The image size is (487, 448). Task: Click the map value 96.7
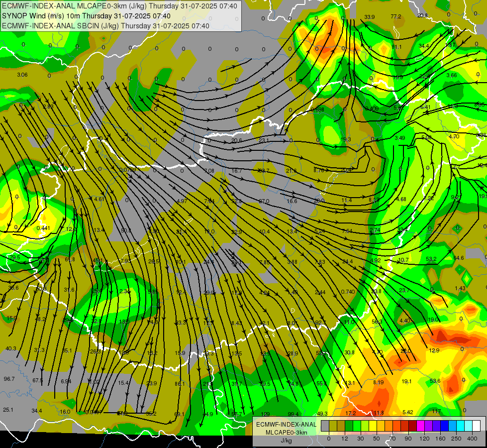tap(9, 379)
